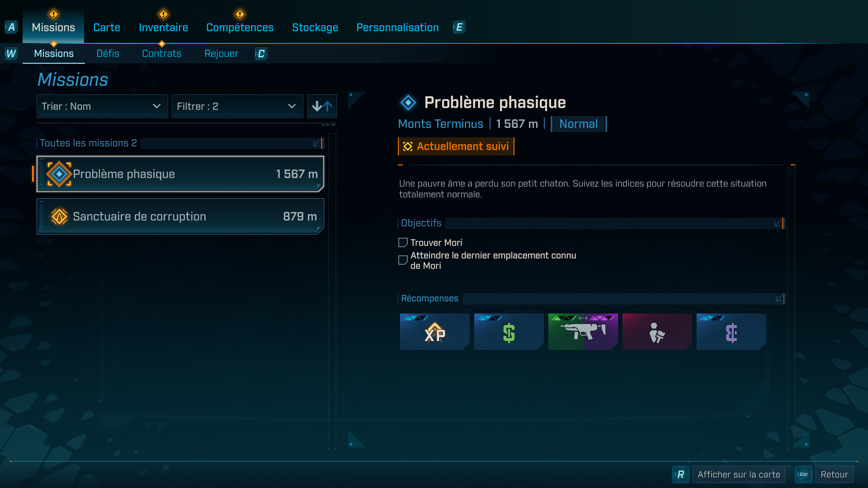This screenshot has height=488, width=868.
Task: Switch to the Inventaire tab
Action: point(163,28)
